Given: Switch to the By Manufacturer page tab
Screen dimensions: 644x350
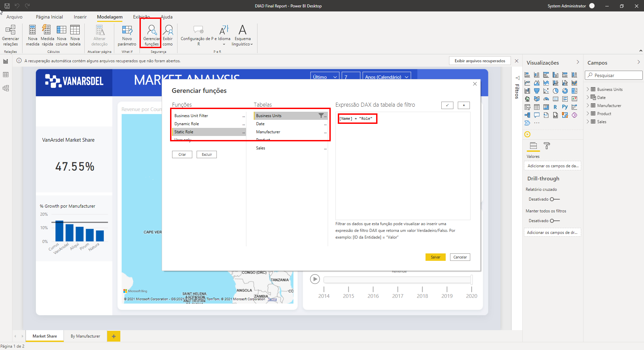Looking at the screenshot, I should click(x=85, y=336).
